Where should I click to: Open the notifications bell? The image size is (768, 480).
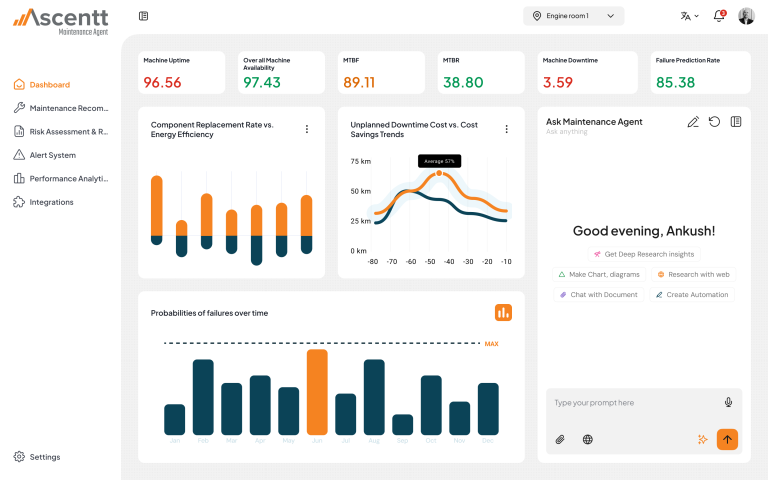tap(718, 16)
